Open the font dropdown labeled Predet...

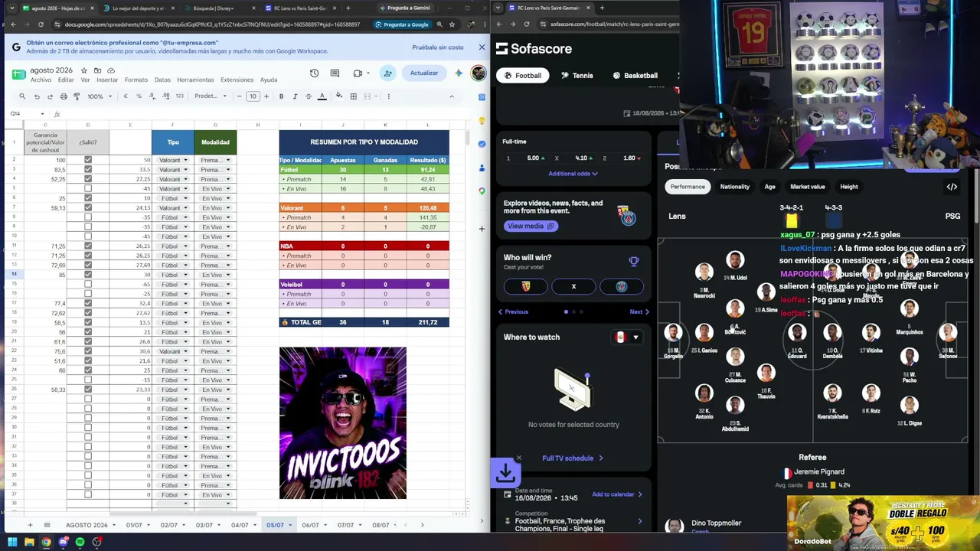pyautogui.click(x=211, y=96)
